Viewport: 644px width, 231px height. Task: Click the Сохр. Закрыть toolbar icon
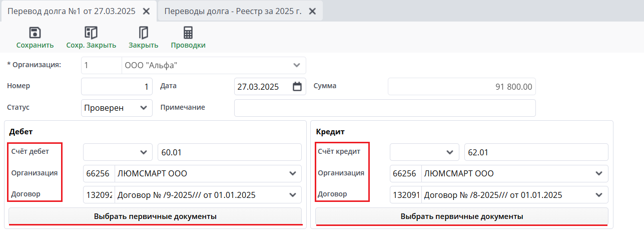coord(91,33)
